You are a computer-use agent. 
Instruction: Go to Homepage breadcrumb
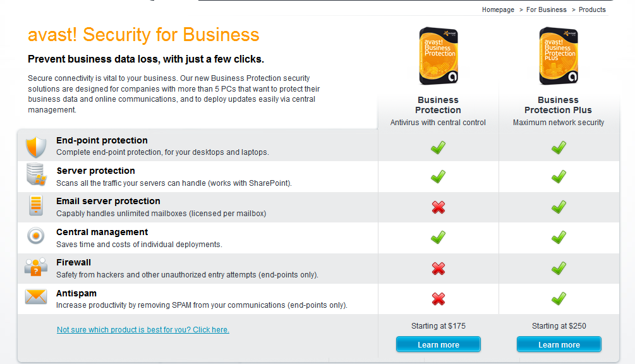click(x=498, y=9)
